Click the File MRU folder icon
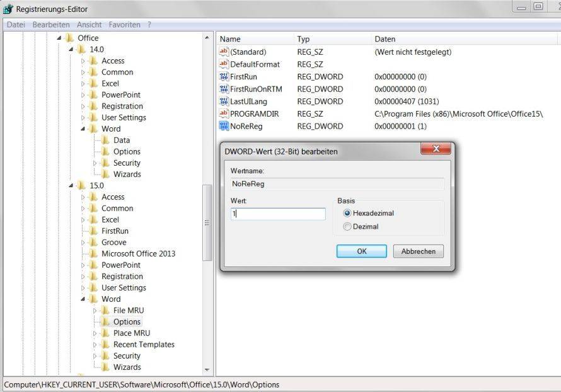561x392 pixels. coord(105,311)
